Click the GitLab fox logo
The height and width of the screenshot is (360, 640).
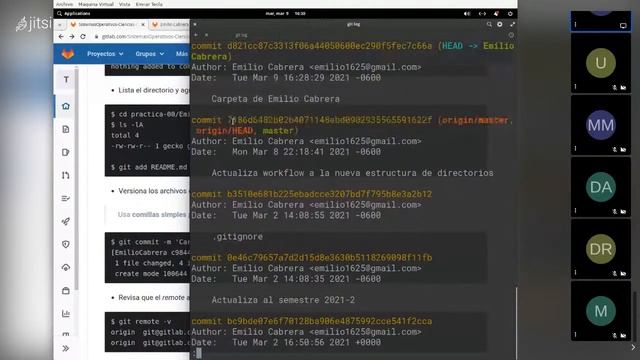coord(68,53)
